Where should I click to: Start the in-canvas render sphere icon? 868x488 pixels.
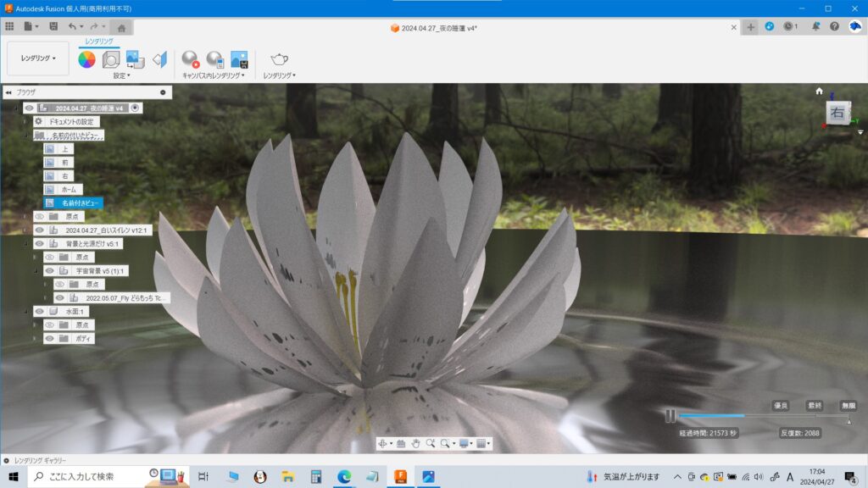coord(191,59)
